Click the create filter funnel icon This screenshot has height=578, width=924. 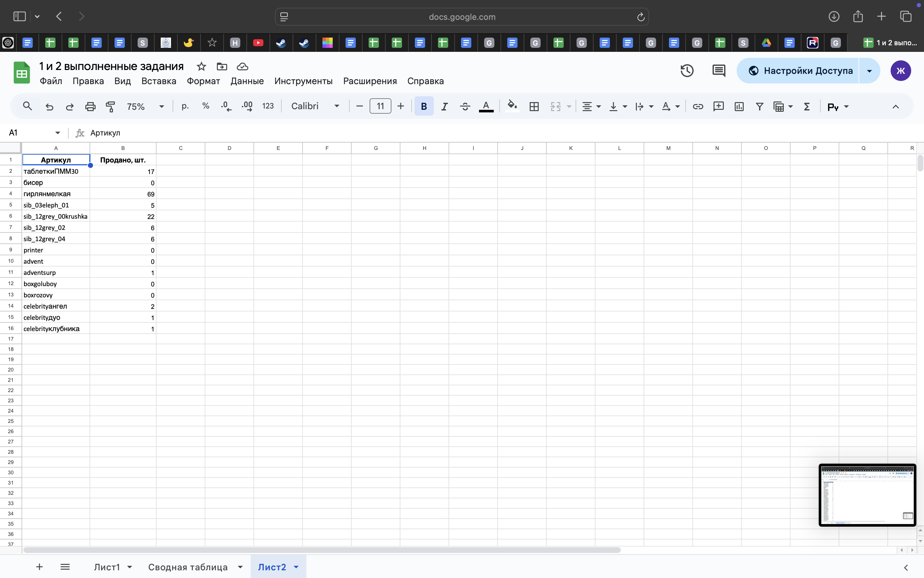tap(759, 106)
